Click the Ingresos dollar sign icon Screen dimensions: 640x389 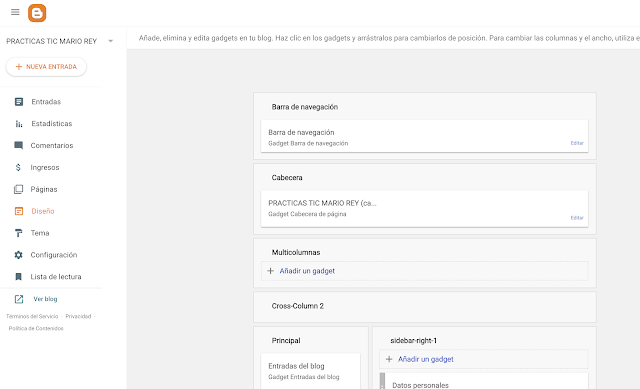(x=18, y=167)
